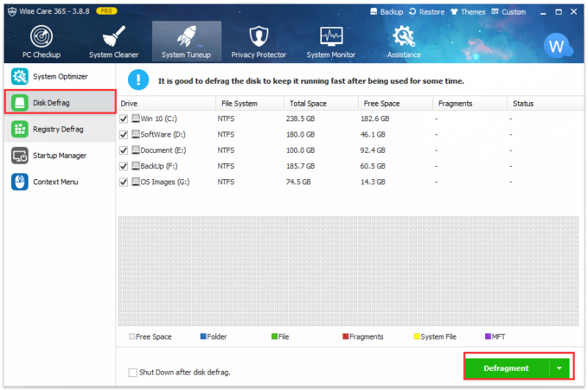Image resolution: width=588 pixels, height=390 pixels.
Task: Click the purple MFT legend swatch
Action: click(488, 336)
